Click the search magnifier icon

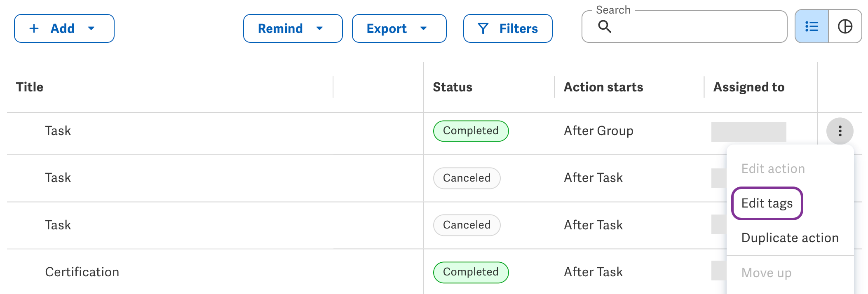[605, 26]
